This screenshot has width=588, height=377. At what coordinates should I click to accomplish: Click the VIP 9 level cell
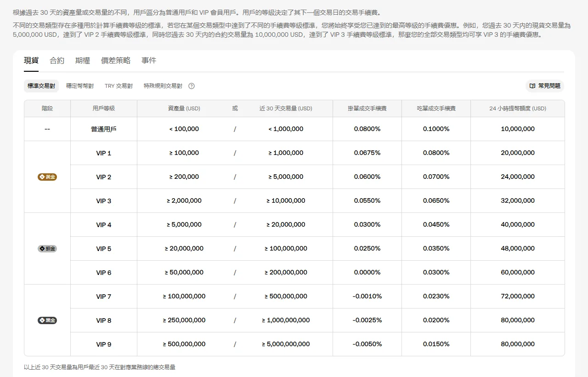pyautogui.click(x=104, y=344)
